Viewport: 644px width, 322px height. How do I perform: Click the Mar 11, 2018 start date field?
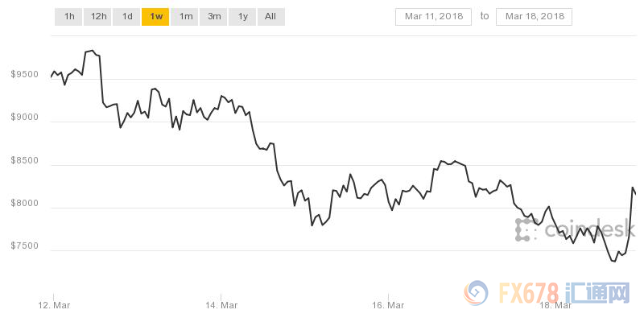[x=435, y=16]
